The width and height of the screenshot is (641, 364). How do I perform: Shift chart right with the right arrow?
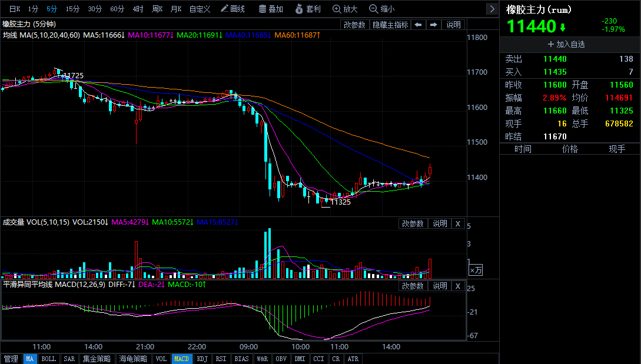pos(434,25)
